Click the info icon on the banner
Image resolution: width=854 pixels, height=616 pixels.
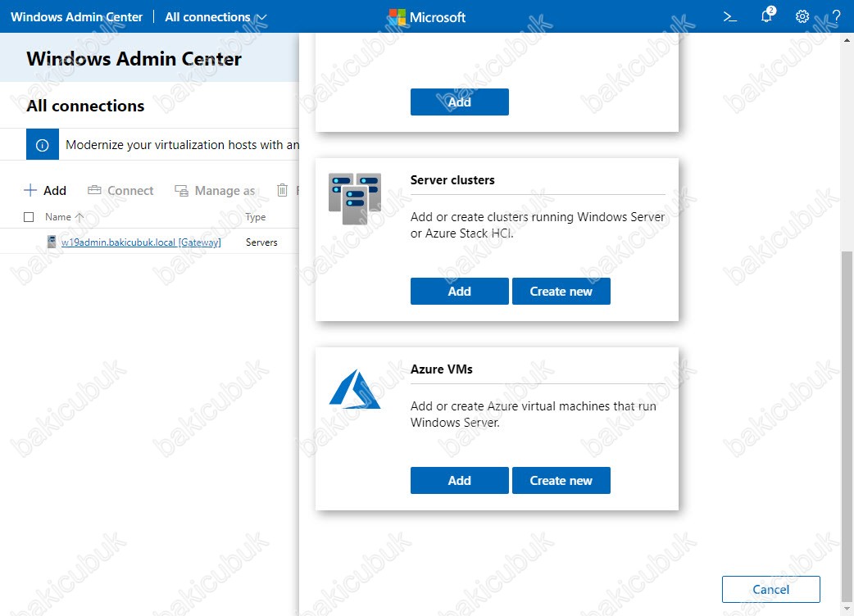tap(43, 145)
